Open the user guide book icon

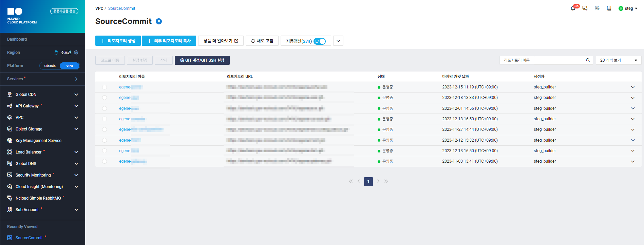(609, 8)
